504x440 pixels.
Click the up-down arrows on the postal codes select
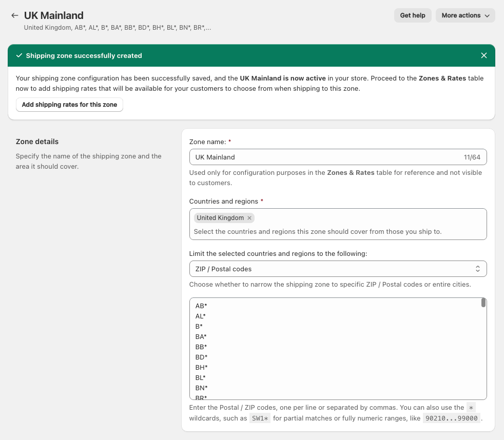477,269
